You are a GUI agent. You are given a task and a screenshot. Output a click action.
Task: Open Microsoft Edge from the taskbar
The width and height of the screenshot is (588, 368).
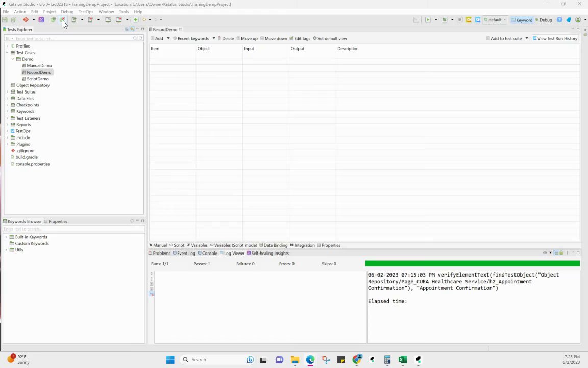click(310, 359)
